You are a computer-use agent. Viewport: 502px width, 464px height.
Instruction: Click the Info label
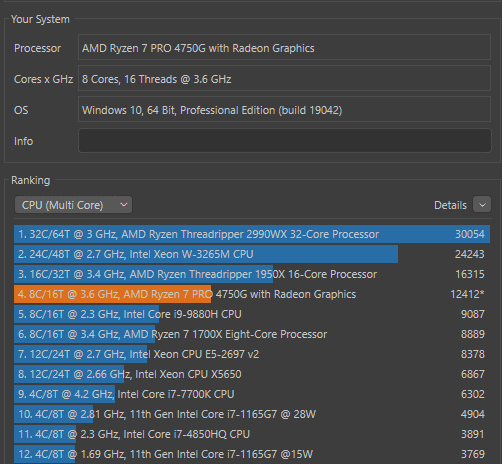[x=23, y=141]
